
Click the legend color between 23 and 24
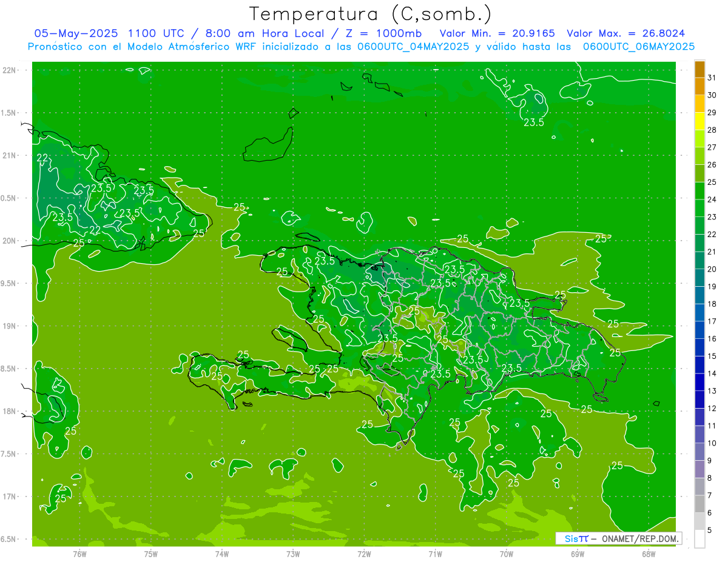699,208
